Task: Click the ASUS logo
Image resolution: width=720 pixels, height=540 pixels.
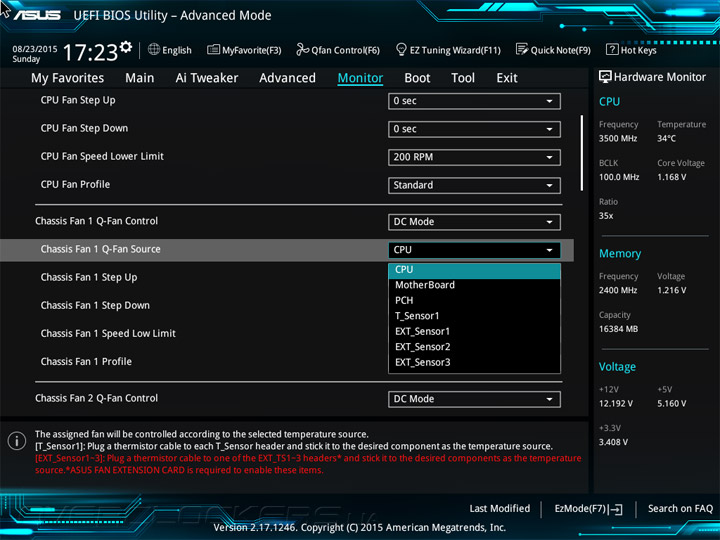Action: (37, 15)
